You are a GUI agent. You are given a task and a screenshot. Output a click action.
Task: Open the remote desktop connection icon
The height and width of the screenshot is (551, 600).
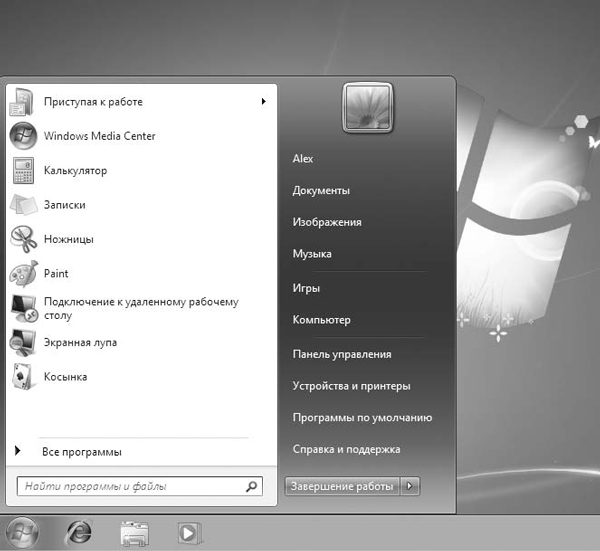pos(24,308)
